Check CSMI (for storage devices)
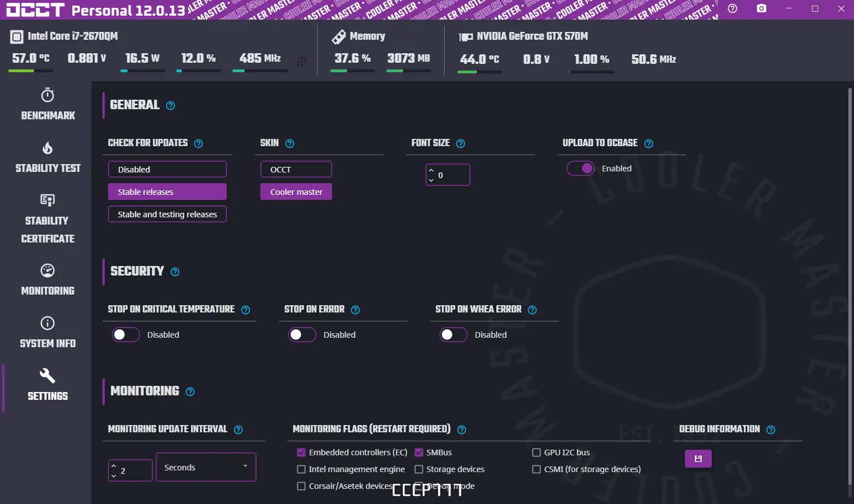Image resolution: width=854 pixels, height=504 pixels. click(536, 469)
